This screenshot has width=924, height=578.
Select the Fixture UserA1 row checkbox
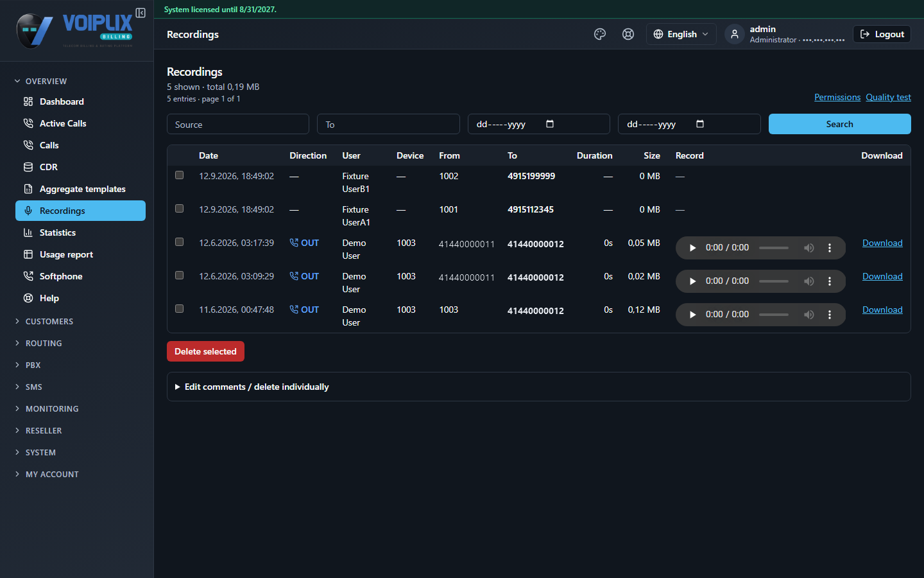click(x=180, y=209)
